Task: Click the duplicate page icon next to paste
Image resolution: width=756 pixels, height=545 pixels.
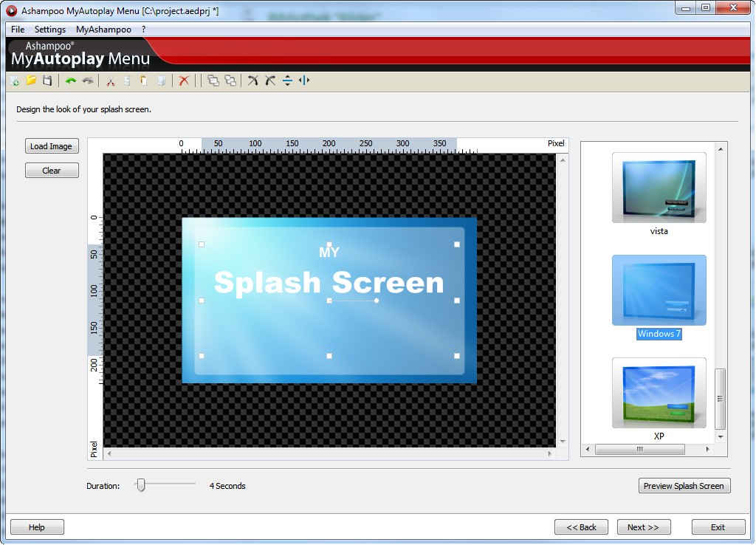Action: (x=162, y=80)
